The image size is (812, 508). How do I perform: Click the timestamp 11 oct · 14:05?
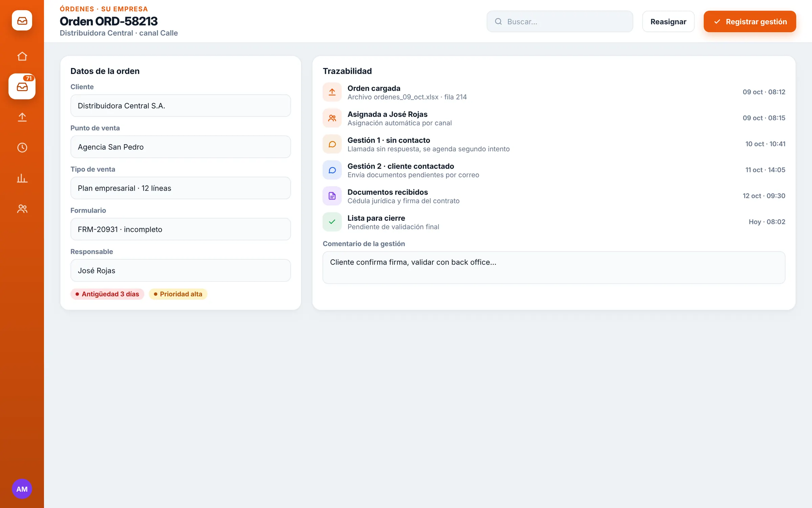point(765,170)
